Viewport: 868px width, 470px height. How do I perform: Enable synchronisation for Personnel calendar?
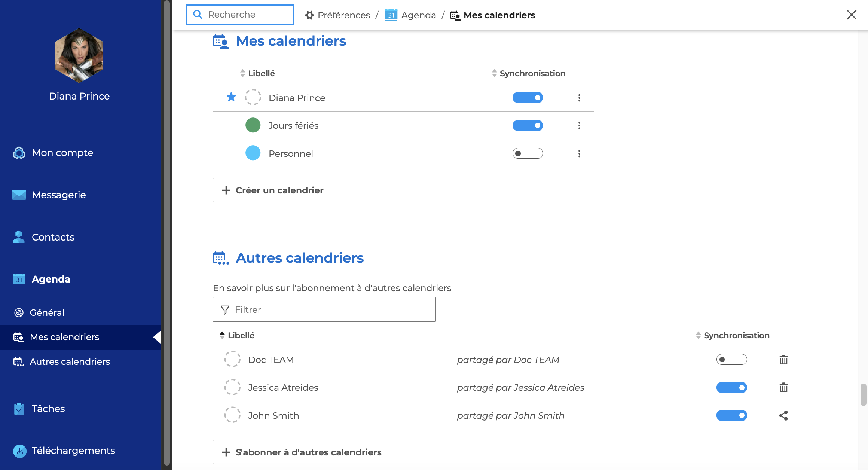tap(528, 153)
